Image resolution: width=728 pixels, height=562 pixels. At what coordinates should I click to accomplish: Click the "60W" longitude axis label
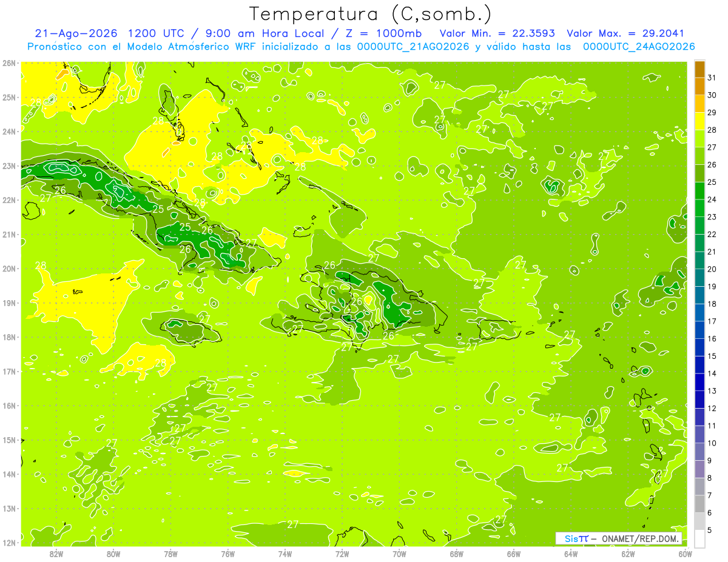(x=686, y=554)
